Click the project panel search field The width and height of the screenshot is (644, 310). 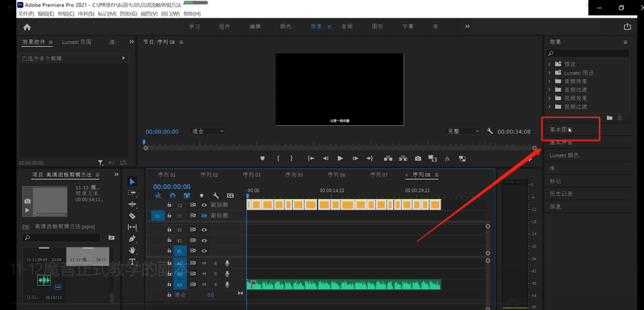(61, 238)
